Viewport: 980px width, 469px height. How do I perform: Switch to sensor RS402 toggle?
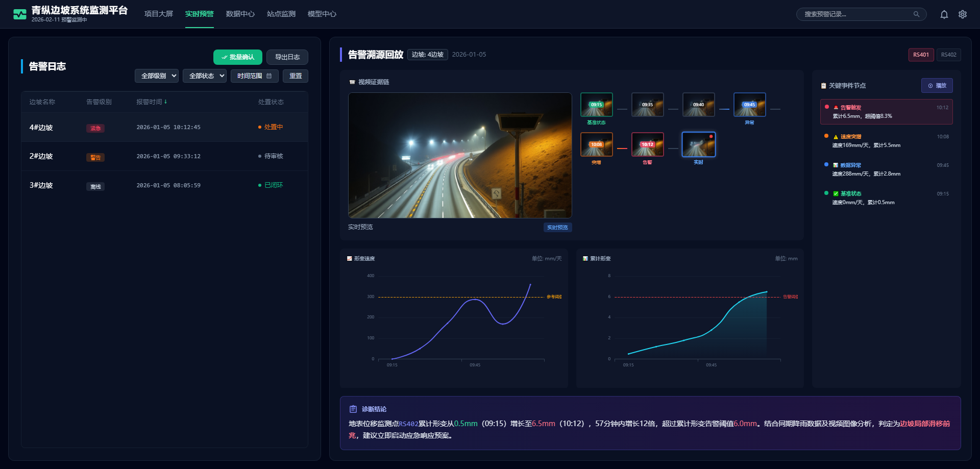tap(948, 55)
